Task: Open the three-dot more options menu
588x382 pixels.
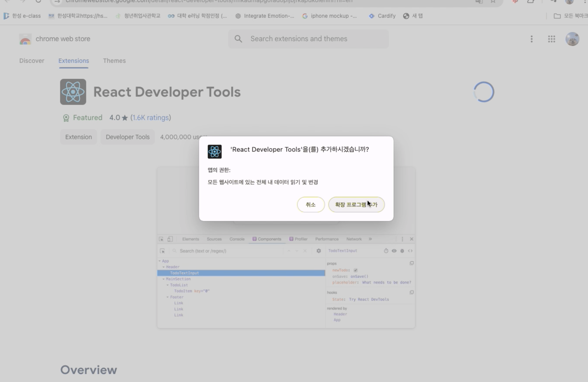Action: click(532, 39)
